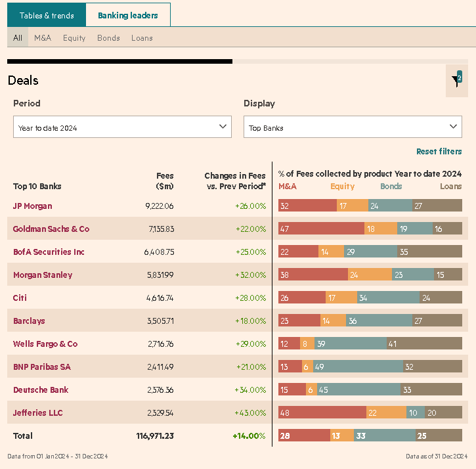Open the Goldman Sachs & Co link

51,229
